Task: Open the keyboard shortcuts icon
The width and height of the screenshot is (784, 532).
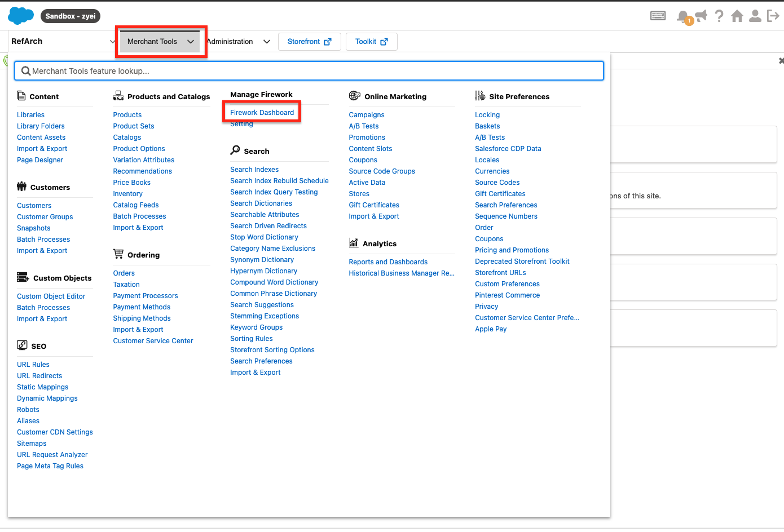Action: [x=658, y=16]
